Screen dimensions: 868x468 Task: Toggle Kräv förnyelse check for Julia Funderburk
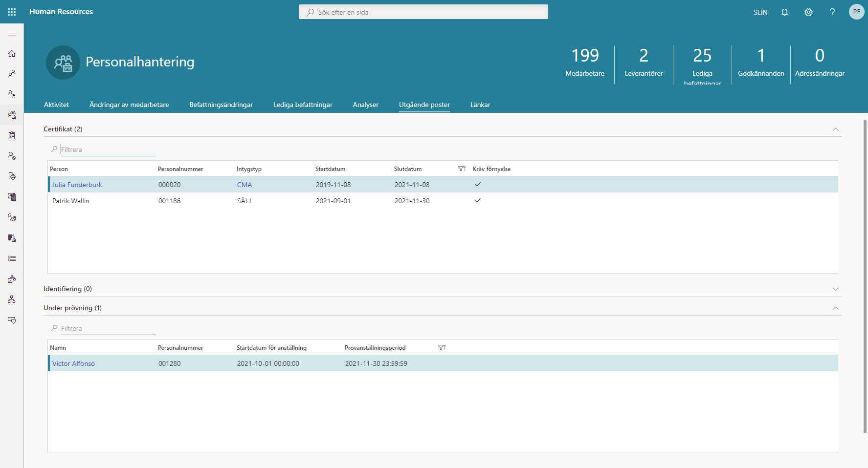click(478, 184)
